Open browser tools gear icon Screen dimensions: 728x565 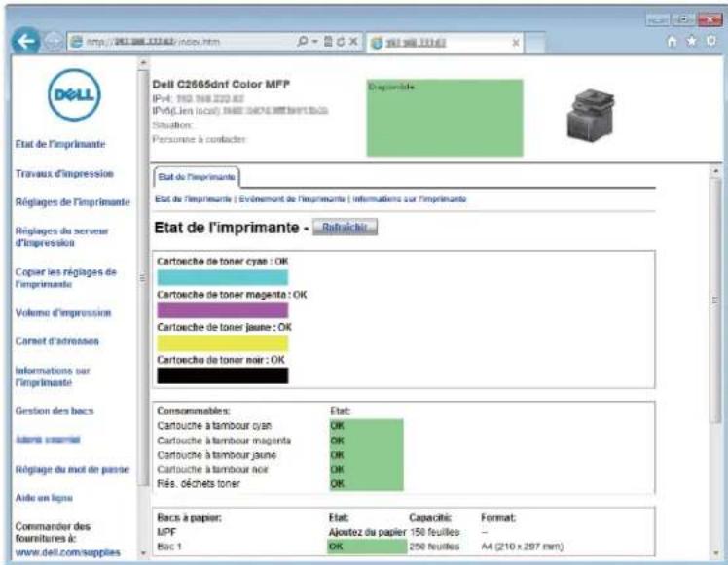click(710, 41)
